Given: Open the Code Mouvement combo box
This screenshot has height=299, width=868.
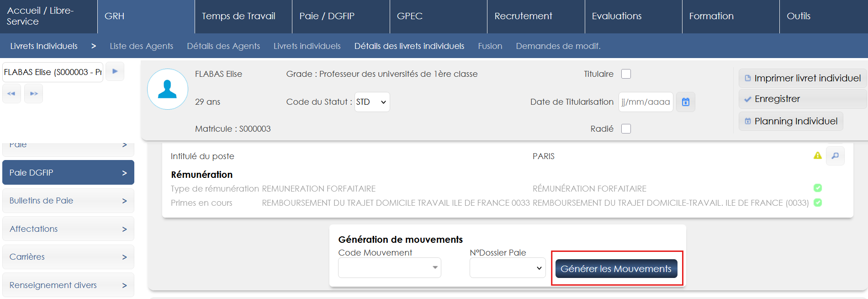Looking at the screenshot, I should tap(389, 268).
